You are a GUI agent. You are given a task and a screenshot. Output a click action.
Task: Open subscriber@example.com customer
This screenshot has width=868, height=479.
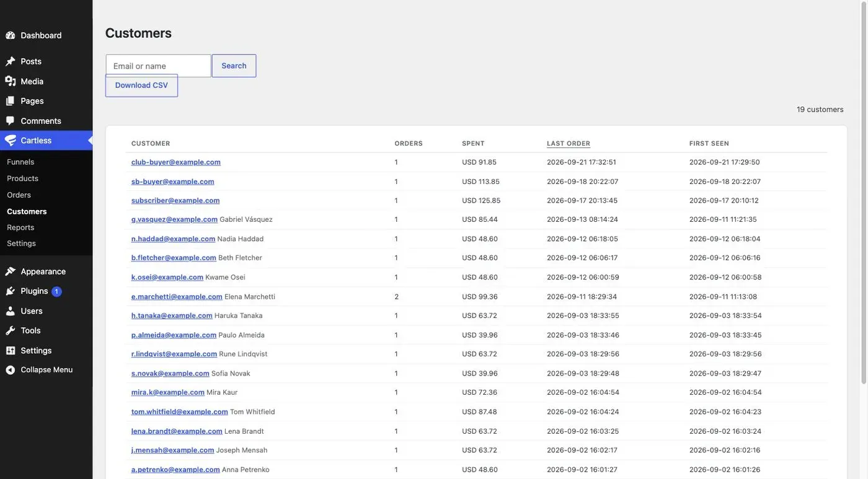tap(175, 201)
